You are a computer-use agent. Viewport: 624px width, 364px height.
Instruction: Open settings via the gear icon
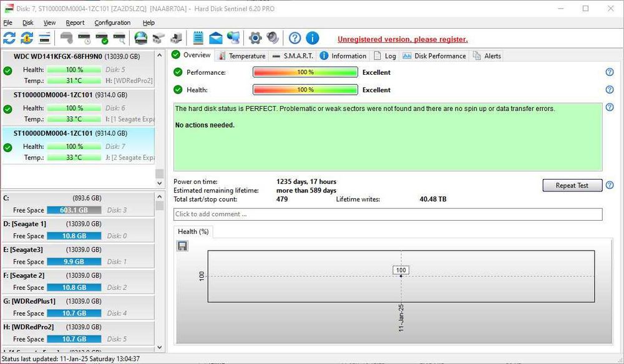point(255,38)
